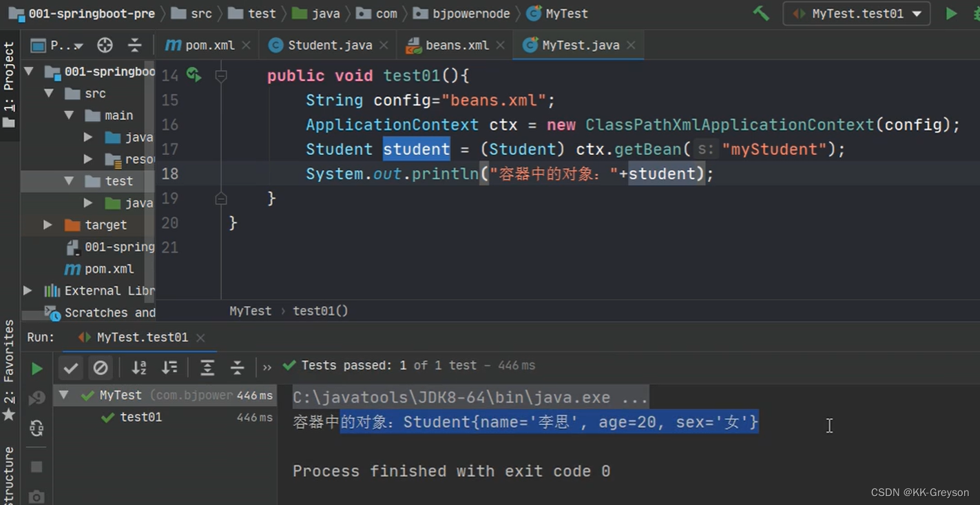The image size is (980, 505).
Task: Open the Structure tool window tab
Action: point(9,475)
